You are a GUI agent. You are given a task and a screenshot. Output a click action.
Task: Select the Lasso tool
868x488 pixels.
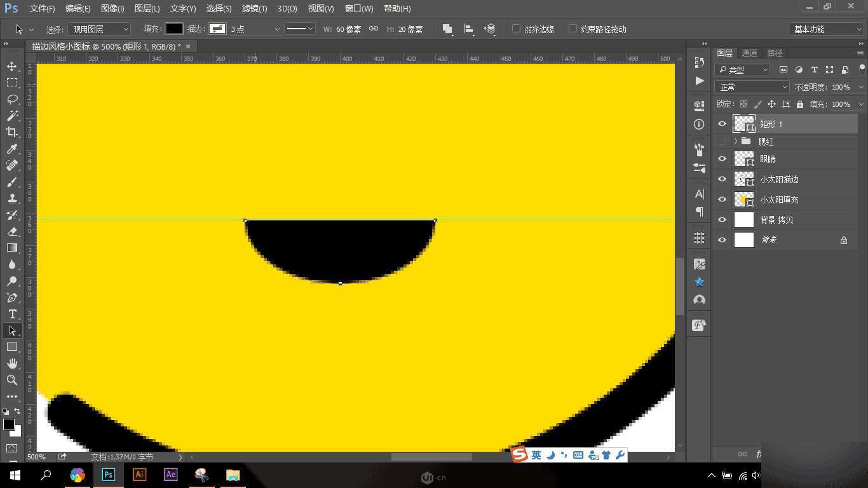(11, 99)
